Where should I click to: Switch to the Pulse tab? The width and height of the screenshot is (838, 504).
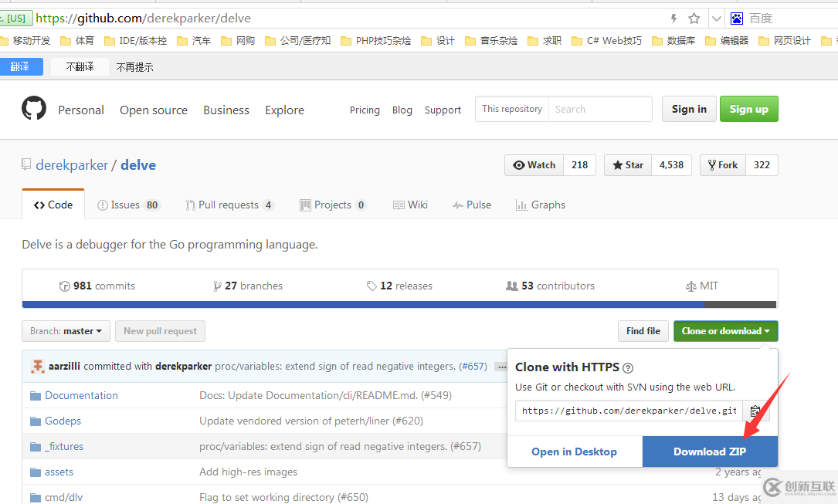tap(471, 205)
